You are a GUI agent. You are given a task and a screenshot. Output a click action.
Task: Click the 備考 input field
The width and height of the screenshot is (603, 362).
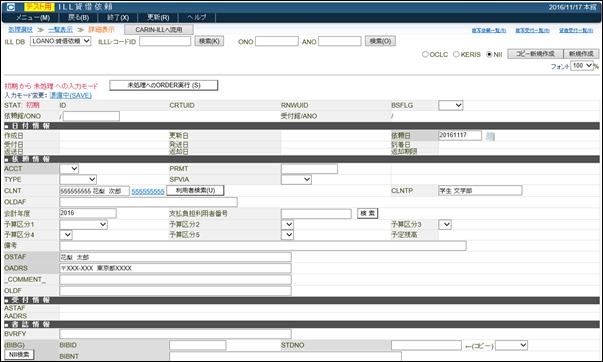(263, 245)
